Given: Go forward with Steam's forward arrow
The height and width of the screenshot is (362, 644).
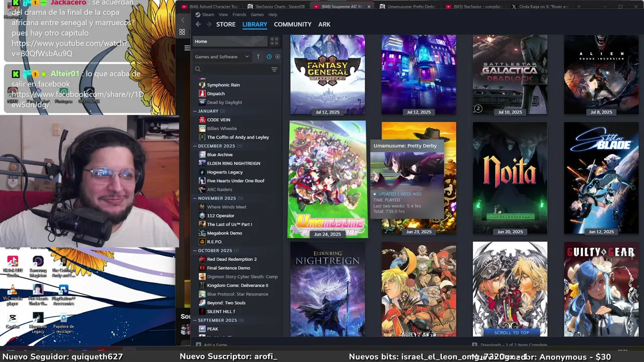Looking at the screenshot, I should [x=208, y=24].
